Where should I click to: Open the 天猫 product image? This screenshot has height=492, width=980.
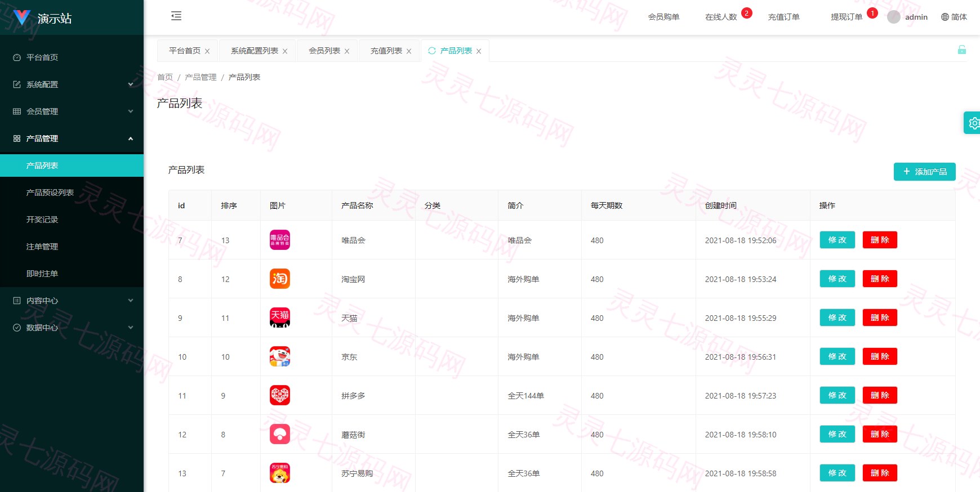pyautogui.click(x=280, y=317)
